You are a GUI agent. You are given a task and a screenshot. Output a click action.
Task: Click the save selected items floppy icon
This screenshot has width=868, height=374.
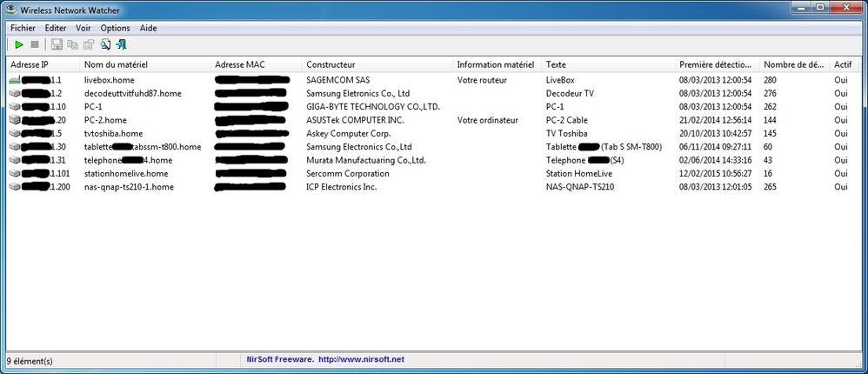coord(57,45)
